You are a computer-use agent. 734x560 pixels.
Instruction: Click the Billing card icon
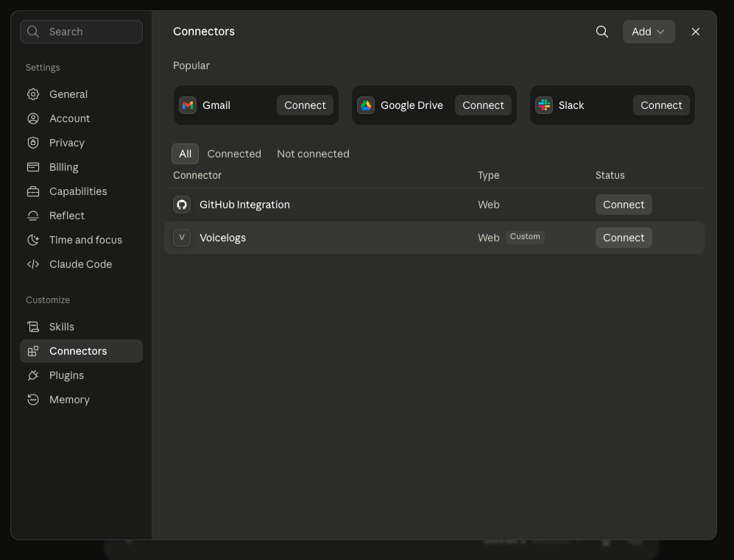[33, 167]
